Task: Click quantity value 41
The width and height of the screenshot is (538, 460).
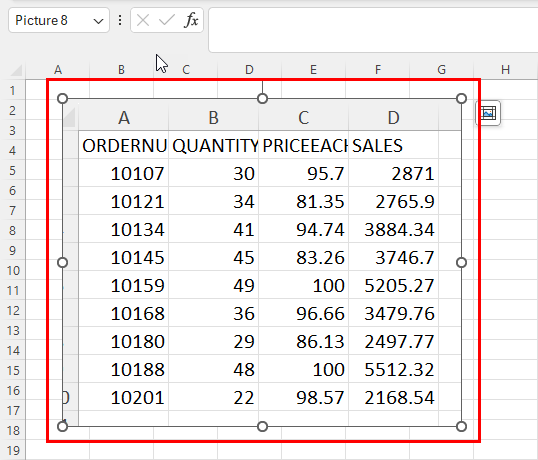Action: [244, 229]
